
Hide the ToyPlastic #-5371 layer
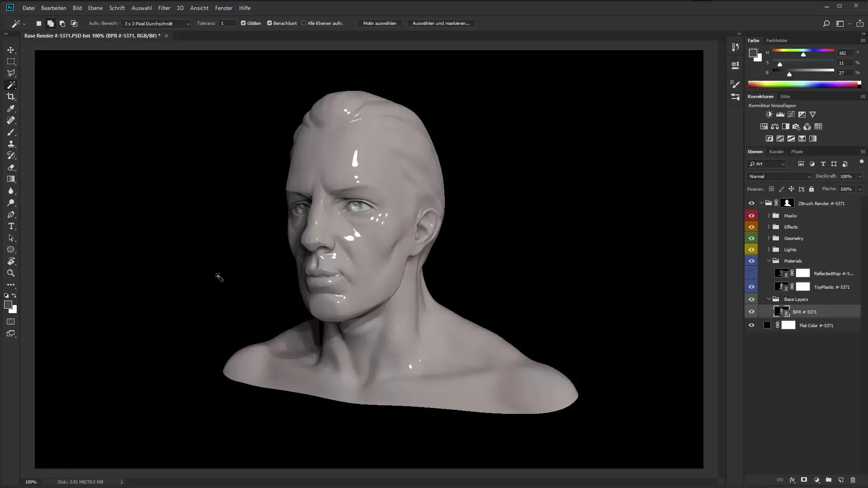(751, 286)
